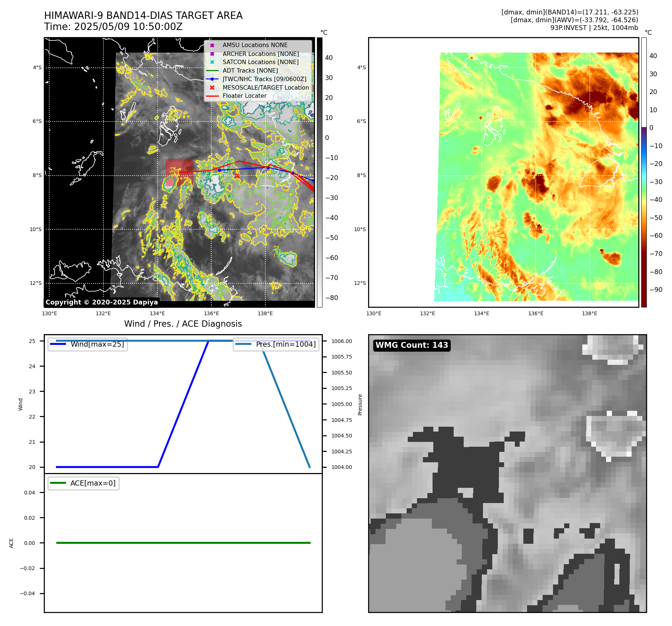The image size is (672, 626).
Task: Click the 0.04 tick on the ACE axis
Action: [30, 492]
